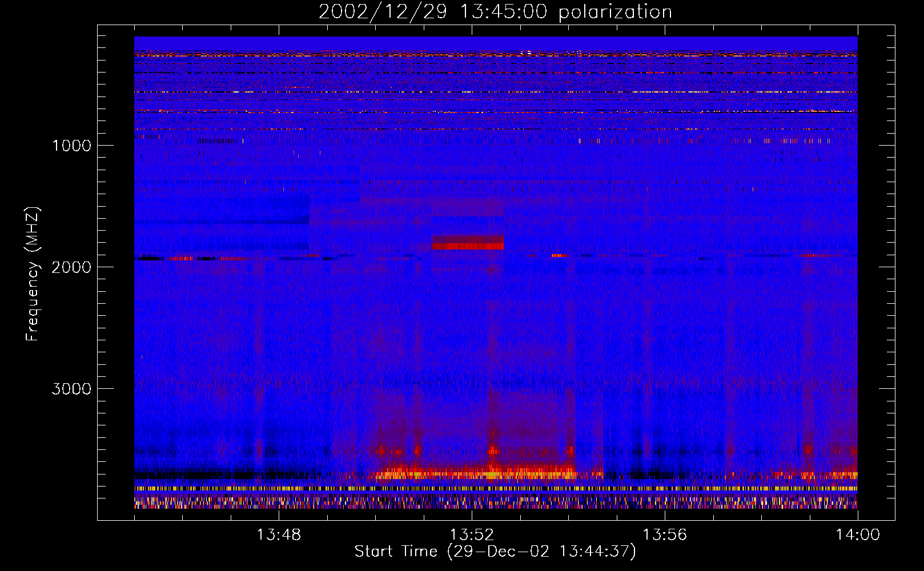The image size is (924, 571).
Task: Click the 13:56 time axis label
Action: click(665, 535)
